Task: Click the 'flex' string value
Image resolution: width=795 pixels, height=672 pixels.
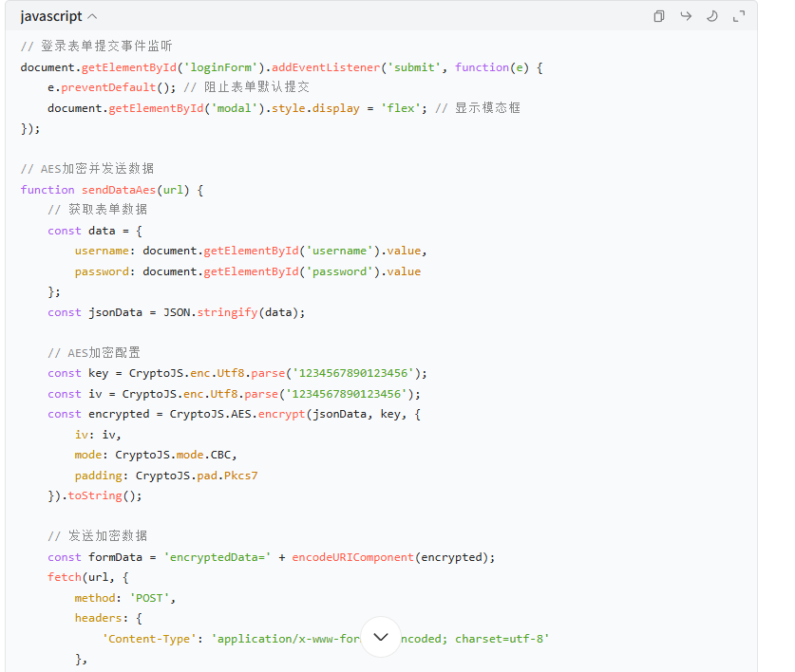Action: (x=401, y=108)
